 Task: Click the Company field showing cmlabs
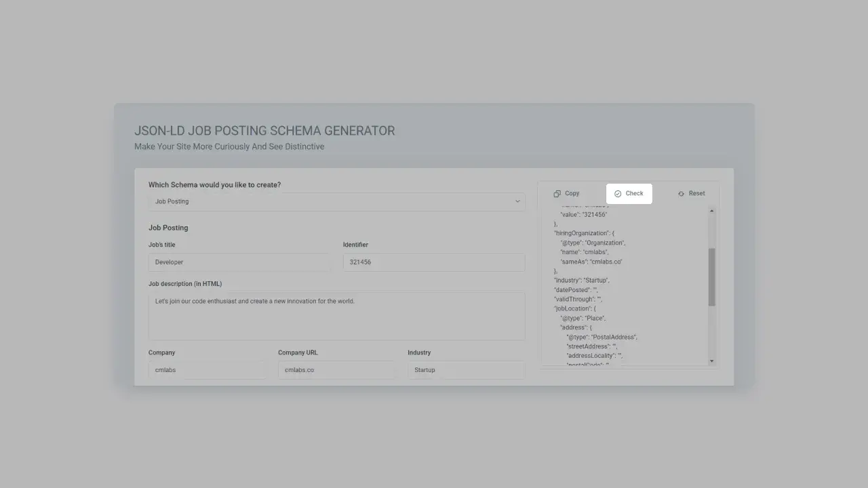click(x=207, y=369)
